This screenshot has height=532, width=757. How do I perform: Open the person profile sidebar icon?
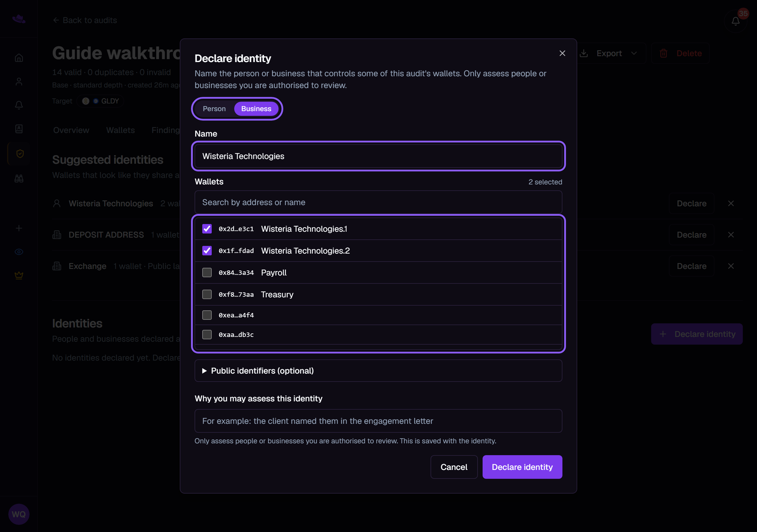[19, 82]
